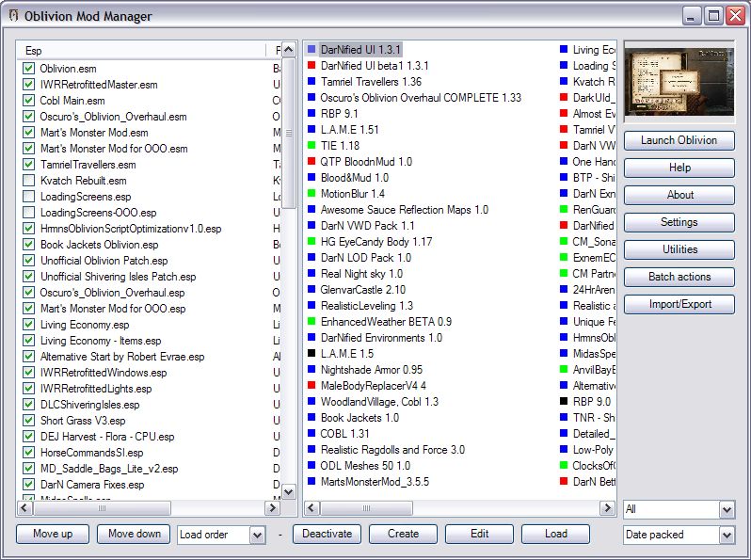Enable the LoadingScreens.esp checkbox

[29, 197]
